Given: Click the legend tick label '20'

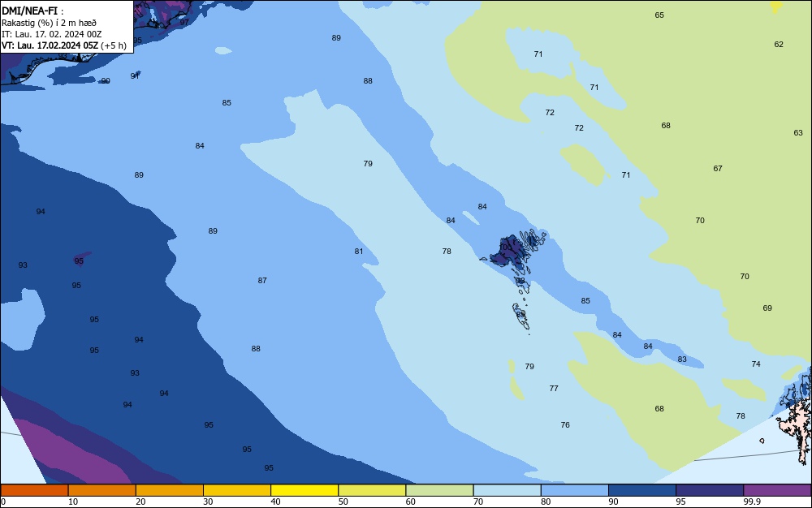Looking at the screenshot, I should 140,502.
